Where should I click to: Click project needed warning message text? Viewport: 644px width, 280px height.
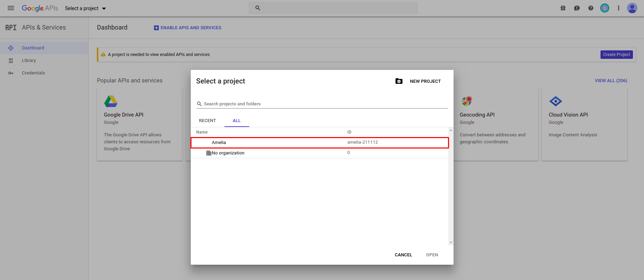click(x=159, y=55)
